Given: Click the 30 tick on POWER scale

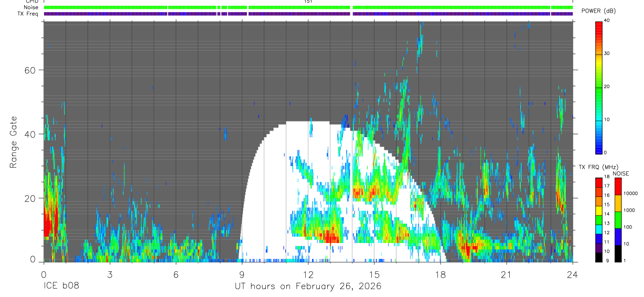Looking at the screenshot, I should pos(606,54).
